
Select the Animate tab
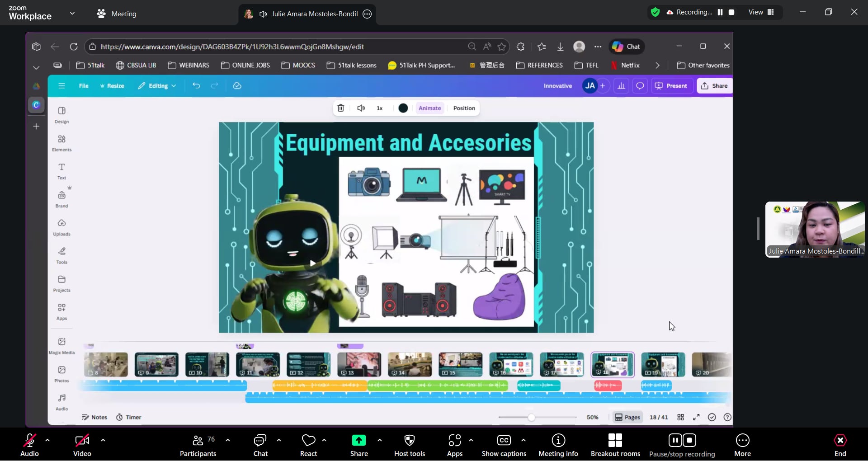point(429,108)
